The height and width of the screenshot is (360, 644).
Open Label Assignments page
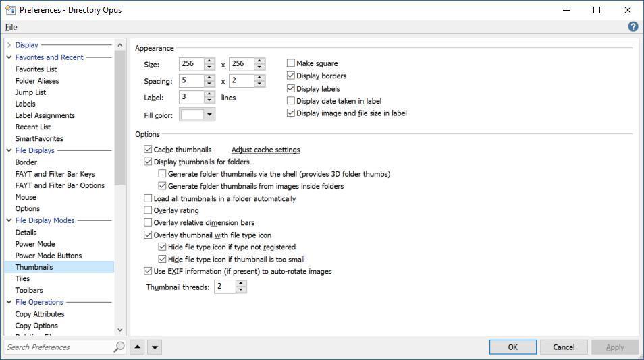45,115
